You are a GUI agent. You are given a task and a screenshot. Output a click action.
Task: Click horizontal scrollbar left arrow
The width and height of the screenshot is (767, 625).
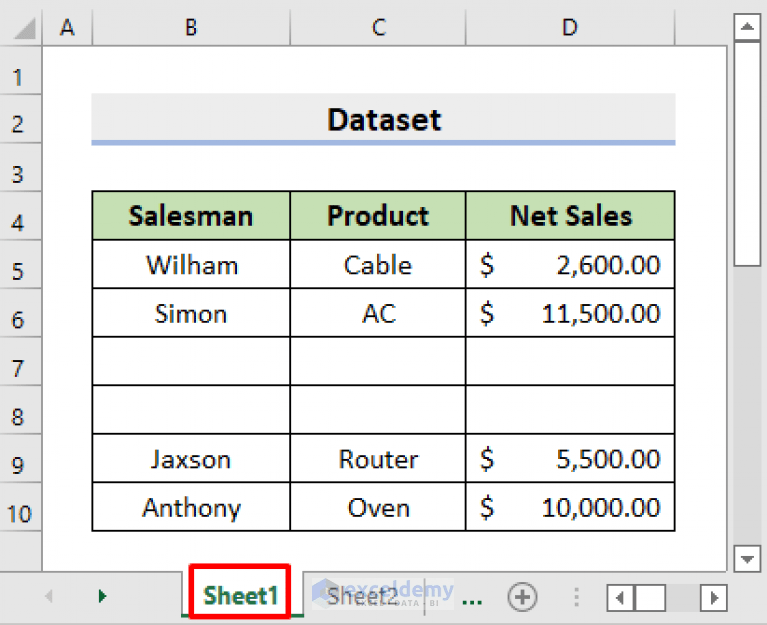coord(620,598)
